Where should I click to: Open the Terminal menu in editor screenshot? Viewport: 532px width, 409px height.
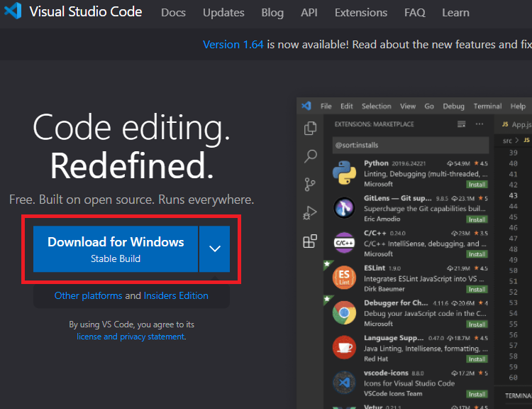point(487,107)
